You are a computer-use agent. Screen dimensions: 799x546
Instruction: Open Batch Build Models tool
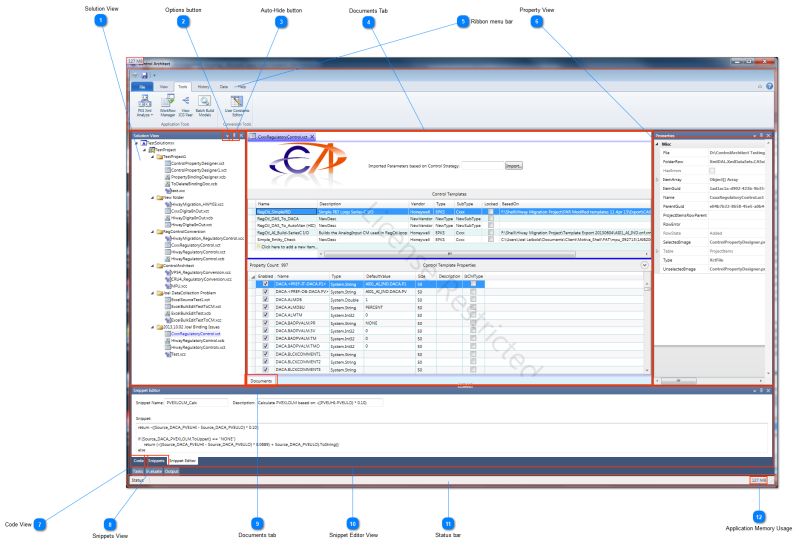[204, 106]
